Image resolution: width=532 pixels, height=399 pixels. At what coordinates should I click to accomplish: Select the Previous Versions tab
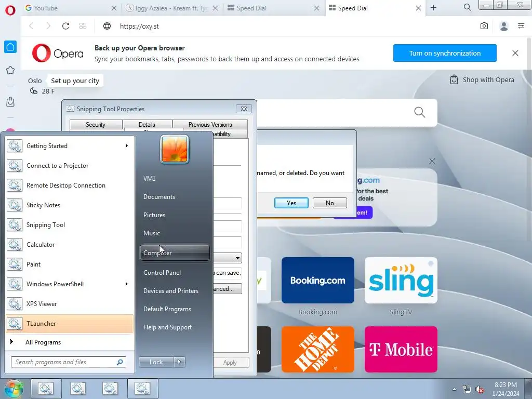210,125
